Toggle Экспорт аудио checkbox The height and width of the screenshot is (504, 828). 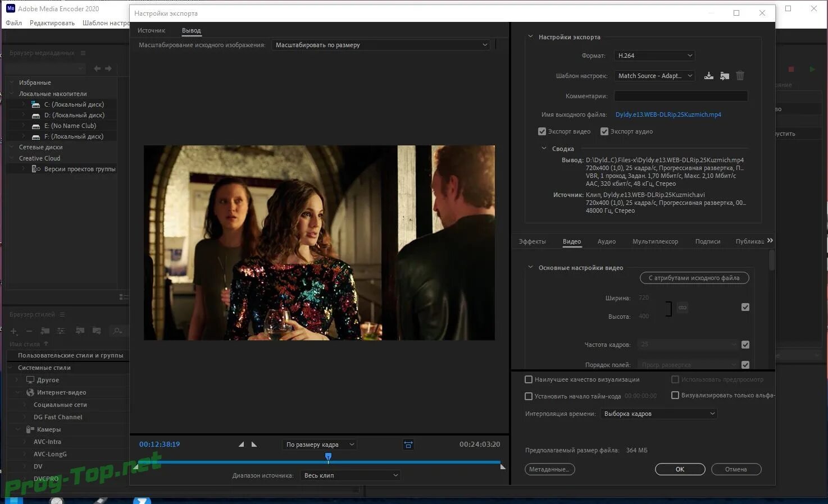pos(604,131)
